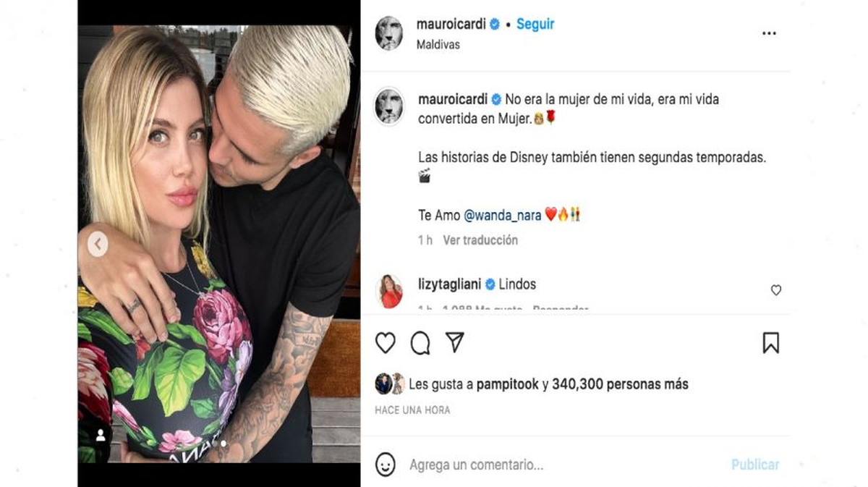868x487 pixels.
Task: View 340,300 personas más likes list
Action: click(x=620, y=384)
